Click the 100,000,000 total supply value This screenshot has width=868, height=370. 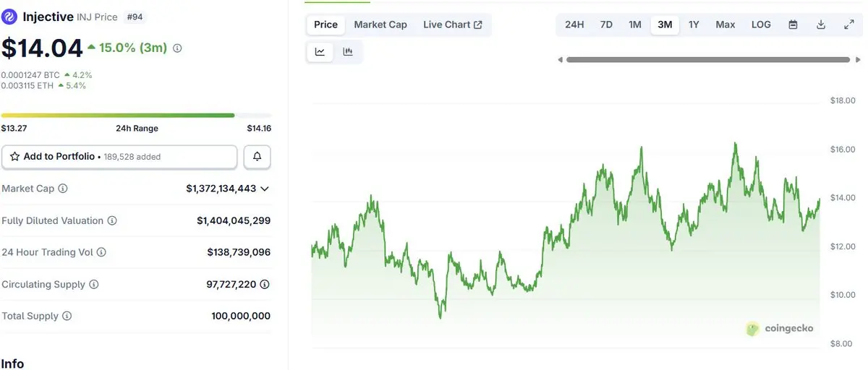click(x=241, y=317)
